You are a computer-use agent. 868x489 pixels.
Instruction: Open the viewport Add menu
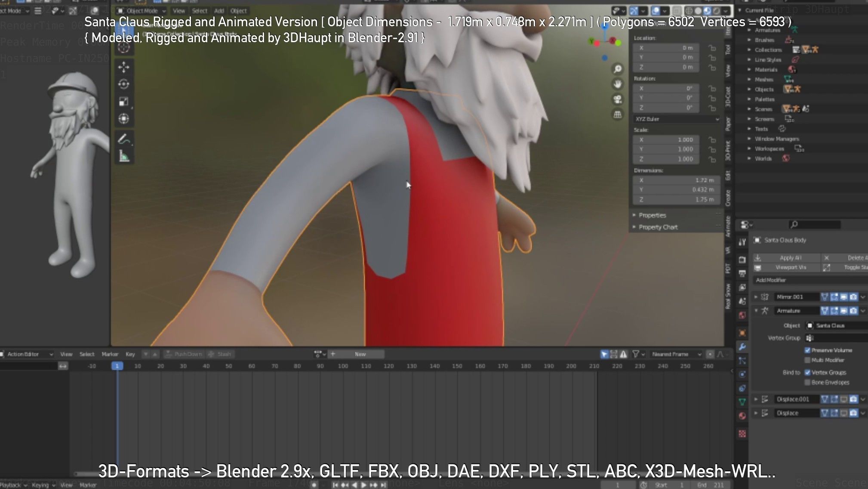click(x=219, y=11)
